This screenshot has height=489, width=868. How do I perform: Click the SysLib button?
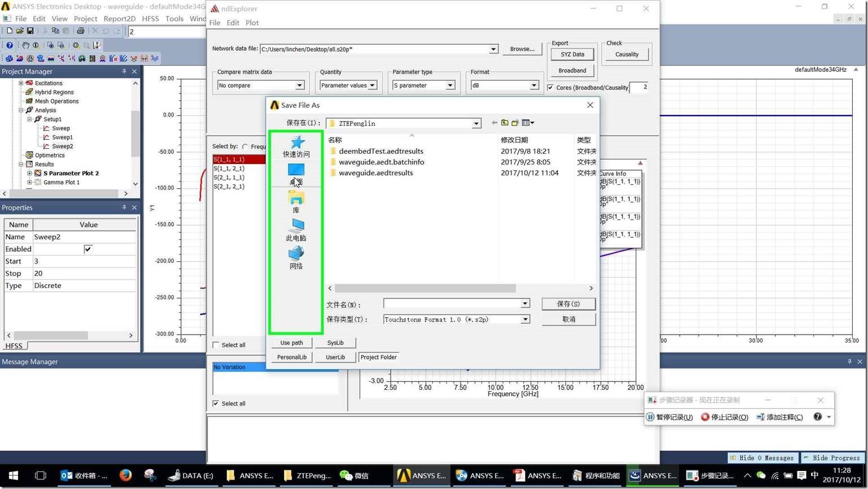click(335, 343)
